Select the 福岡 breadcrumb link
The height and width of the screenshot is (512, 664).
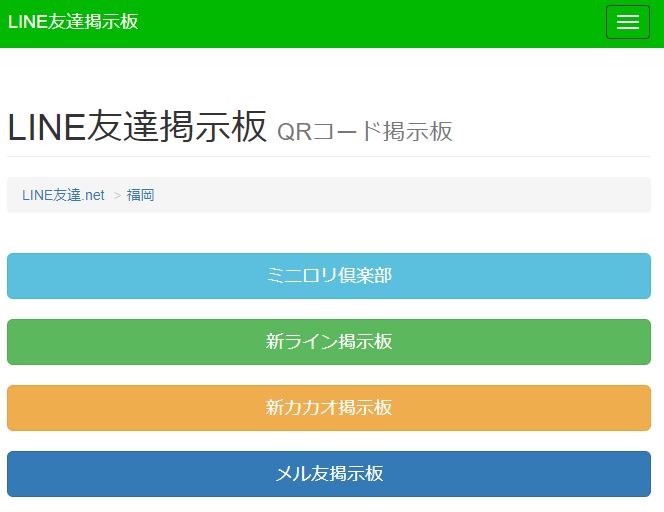[x=140, y=195]
